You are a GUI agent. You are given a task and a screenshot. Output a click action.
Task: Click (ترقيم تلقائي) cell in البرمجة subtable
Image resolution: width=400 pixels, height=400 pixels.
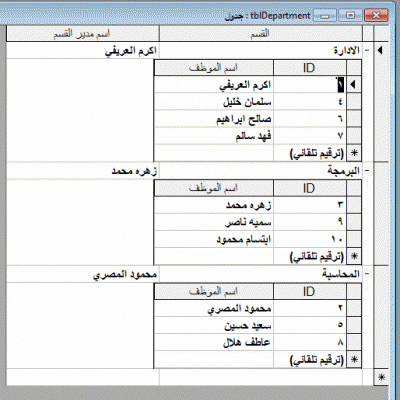pyautogui.click(x=310, y=256)
